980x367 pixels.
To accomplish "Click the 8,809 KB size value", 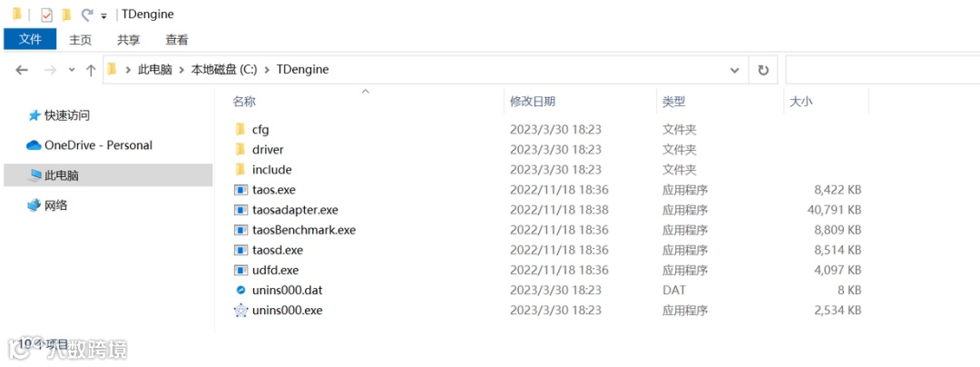I will point(838,230).
